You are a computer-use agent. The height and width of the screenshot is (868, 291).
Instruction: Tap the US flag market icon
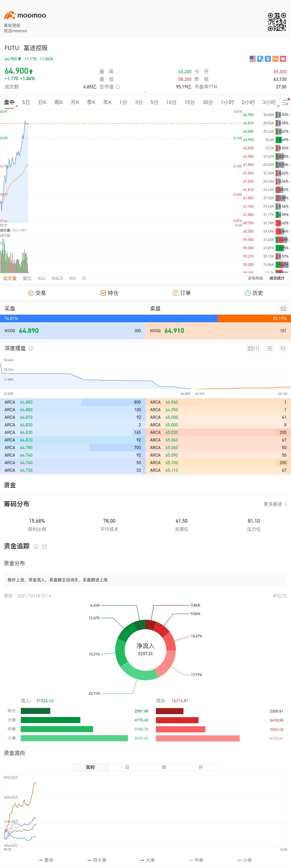(253, 59)
